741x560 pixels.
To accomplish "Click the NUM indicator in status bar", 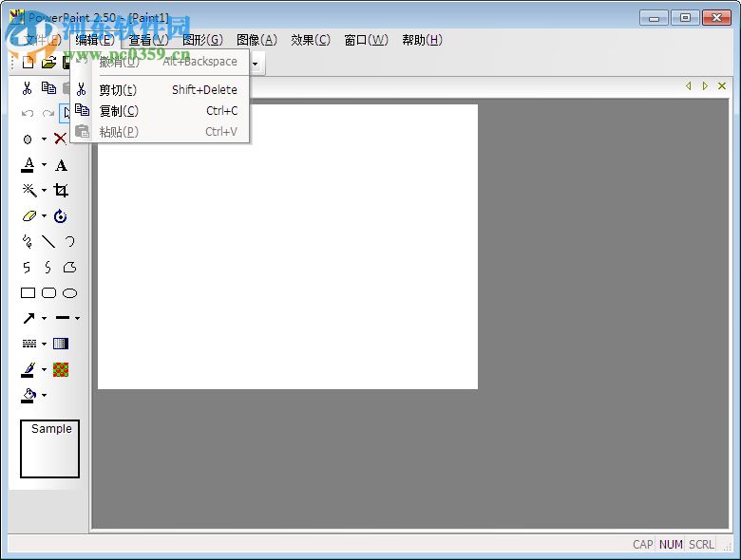I will point(671,545).
